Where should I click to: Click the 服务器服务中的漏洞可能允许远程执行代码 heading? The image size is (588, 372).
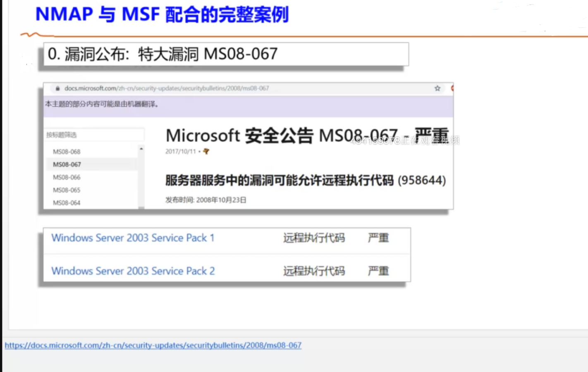click(x=306, y=180)
